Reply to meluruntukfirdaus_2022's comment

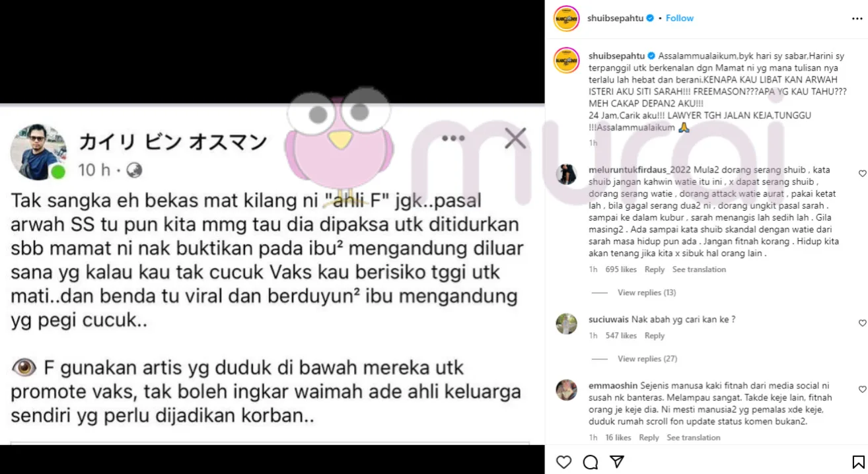(655, 269)
